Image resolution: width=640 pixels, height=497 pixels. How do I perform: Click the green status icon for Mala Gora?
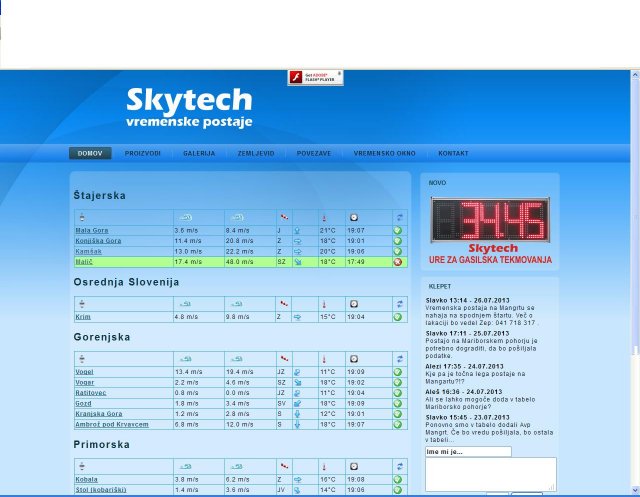coord(398,231)
